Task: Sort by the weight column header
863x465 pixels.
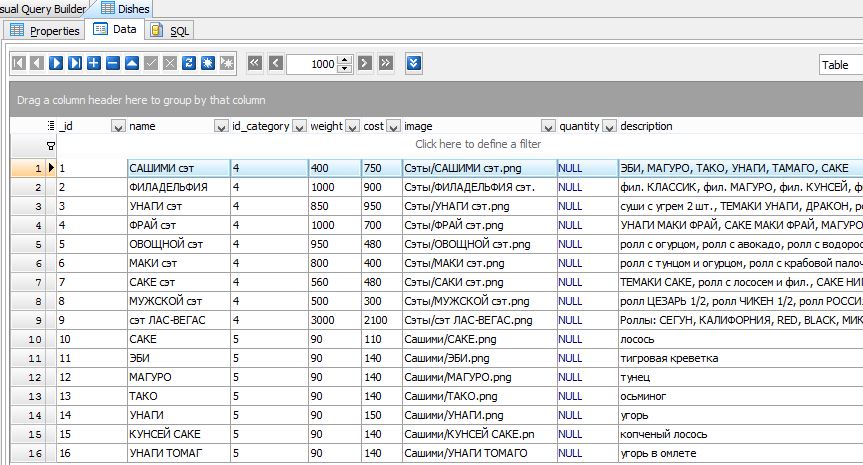Action: coord(327,126)
